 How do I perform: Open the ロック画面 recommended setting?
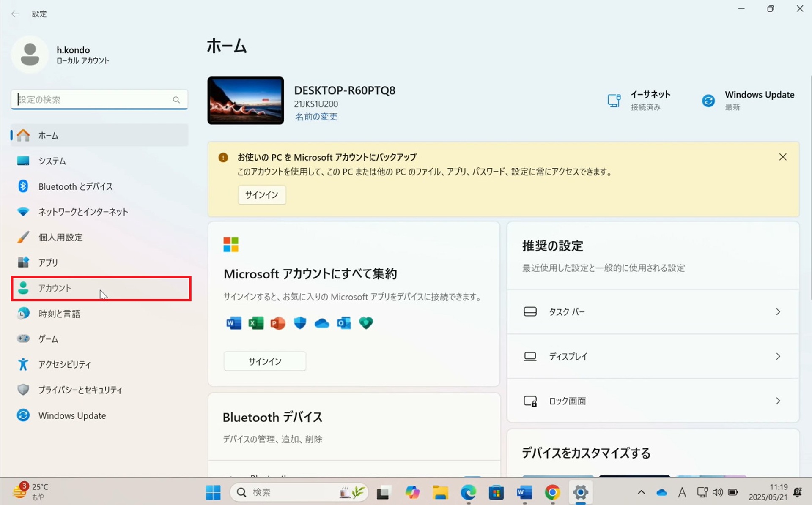[653, 401]
